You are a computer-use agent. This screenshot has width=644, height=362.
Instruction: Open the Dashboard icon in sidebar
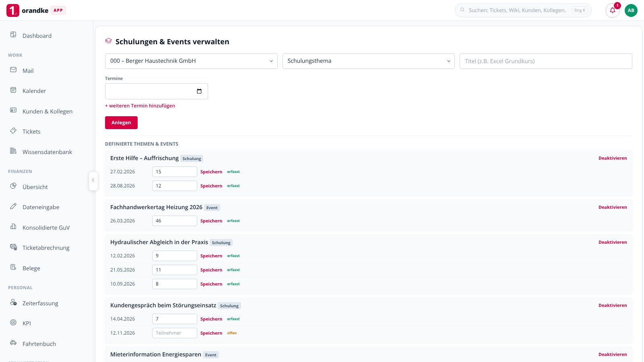point(13,35)
